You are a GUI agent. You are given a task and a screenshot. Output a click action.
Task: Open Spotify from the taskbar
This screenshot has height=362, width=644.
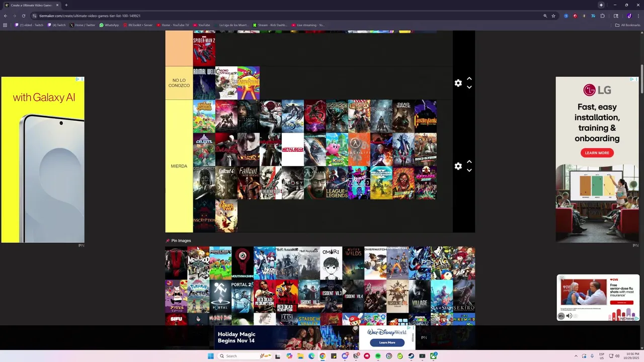tap(378, 356)
